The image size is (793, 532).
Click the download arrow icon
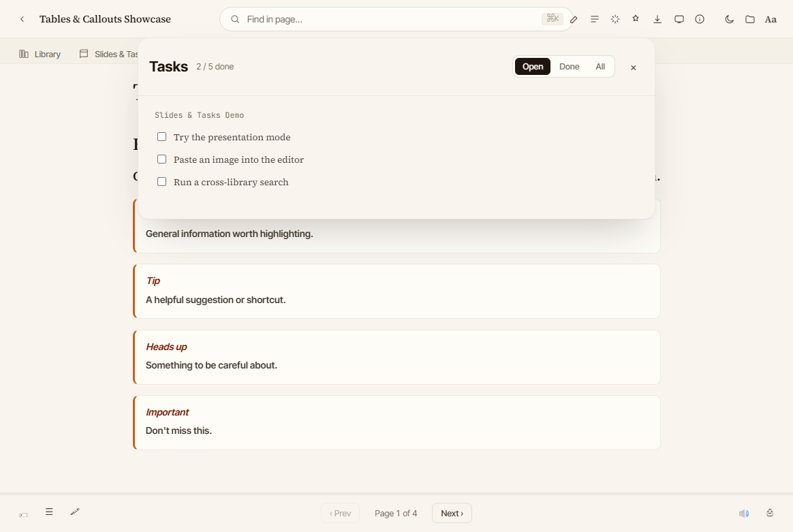[x=657, y=19]
